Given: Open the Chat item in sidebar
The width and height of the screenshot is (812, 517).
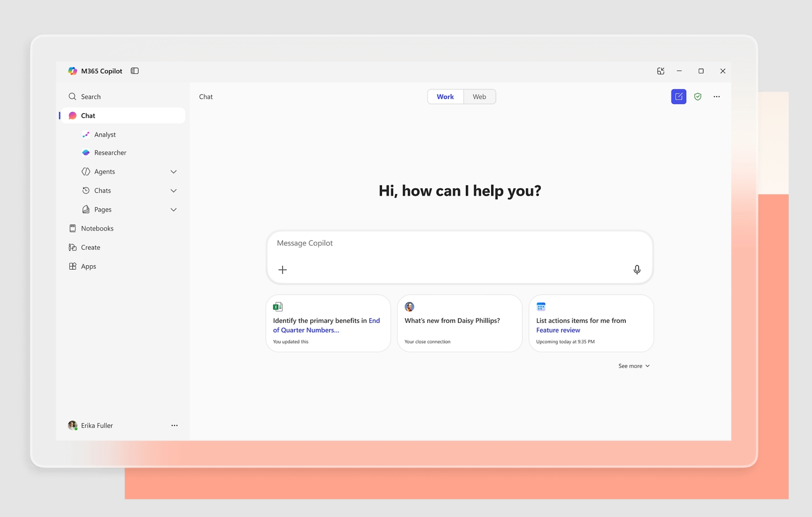Looking at the screenshot, I should (x=123, y=115).
